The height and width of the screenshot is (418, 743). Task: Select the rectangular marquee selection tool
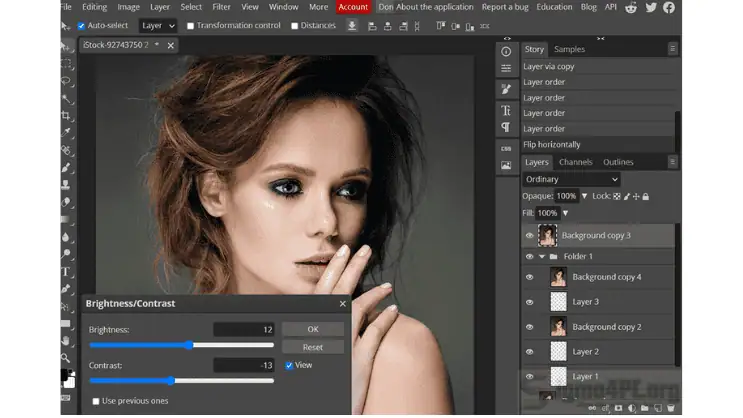coord(67,64)
